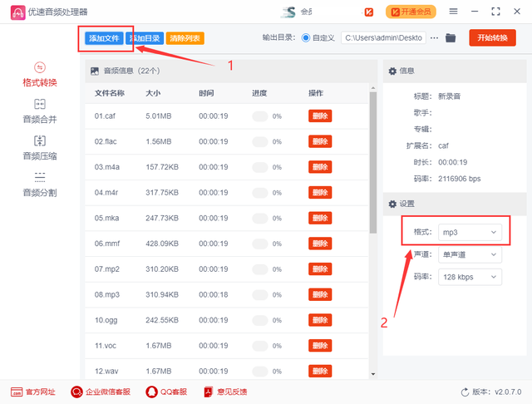The width and height of the screenshot is (532, 404).
Task: Open the 码率 128 kbps dropdown
Action: click(470, 277)
